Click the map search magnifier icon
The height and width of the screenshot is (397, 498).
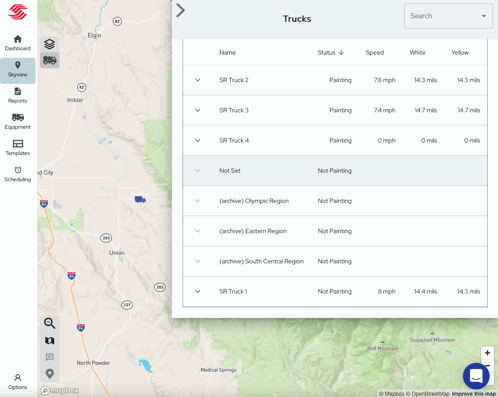50,323
